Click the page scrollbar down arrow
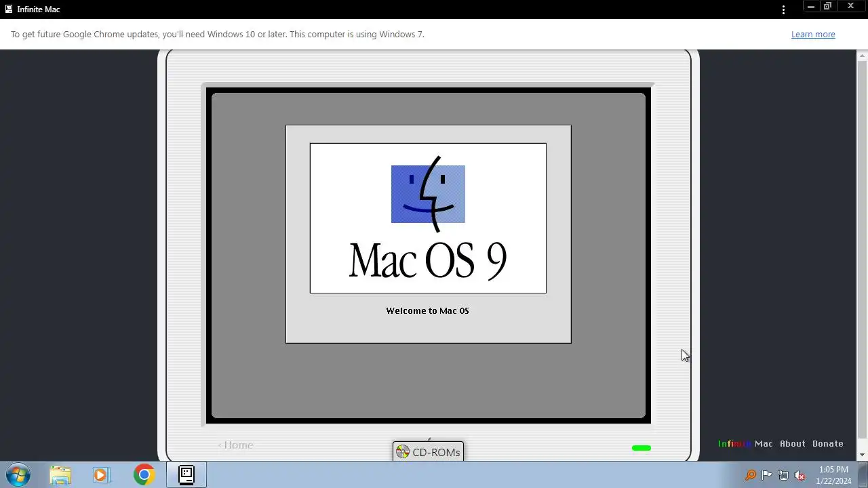 pos(863,455)
